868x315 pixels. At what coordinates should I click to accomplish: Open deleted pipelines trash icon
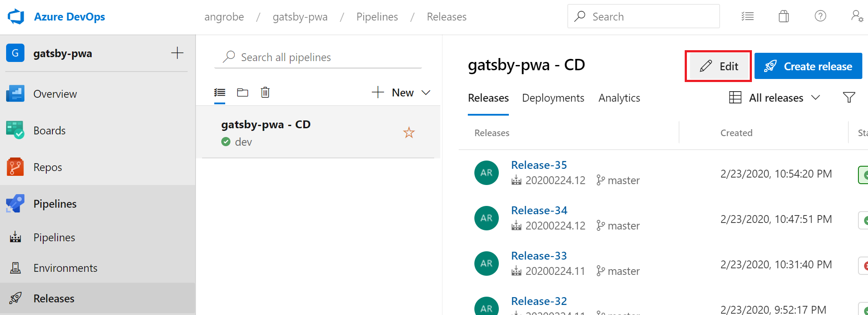(x=265, y=92)
